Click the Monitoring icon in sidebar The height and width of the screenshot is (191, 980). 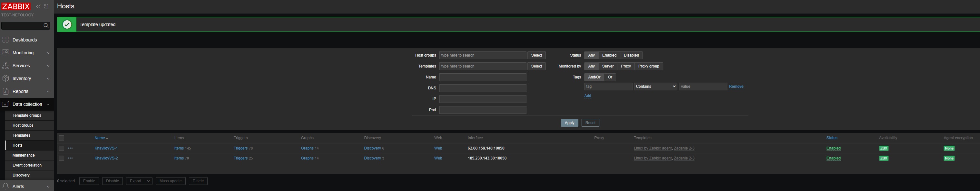click(x=5, y=53)
